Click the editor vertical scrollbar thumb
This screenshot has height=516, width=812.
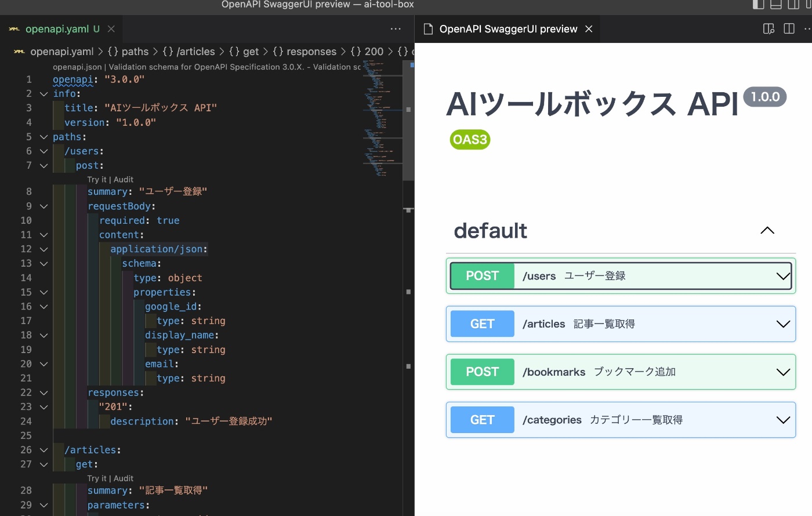click(x=408, y=120)
